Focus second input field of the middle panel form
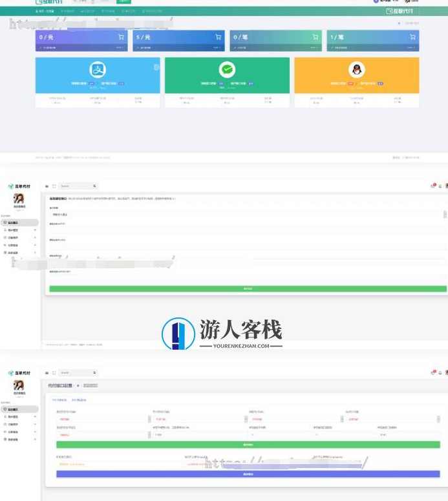 (248, 230)
